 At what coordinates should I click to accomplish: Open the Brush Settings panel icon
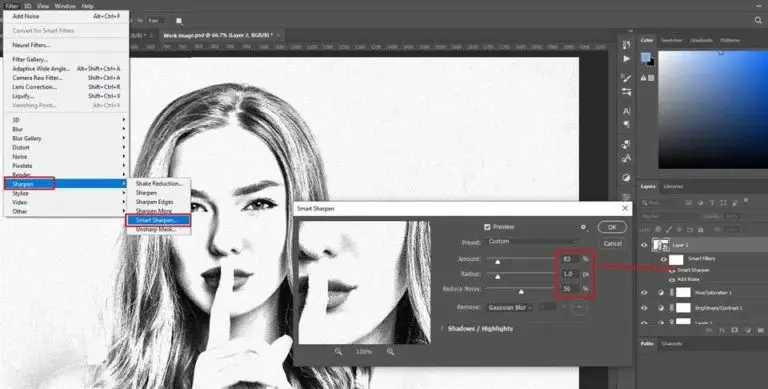point(626,78)
